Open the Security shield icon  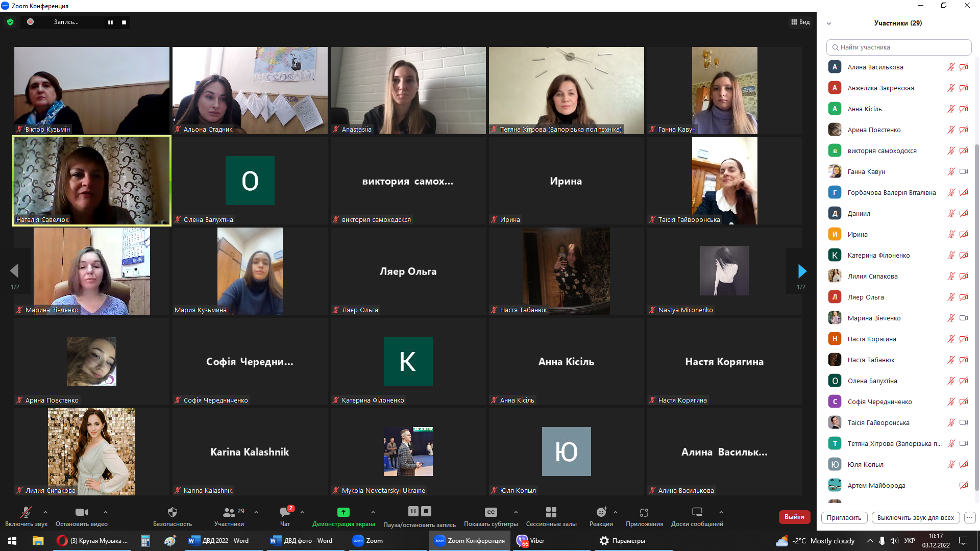click(173, 512)
